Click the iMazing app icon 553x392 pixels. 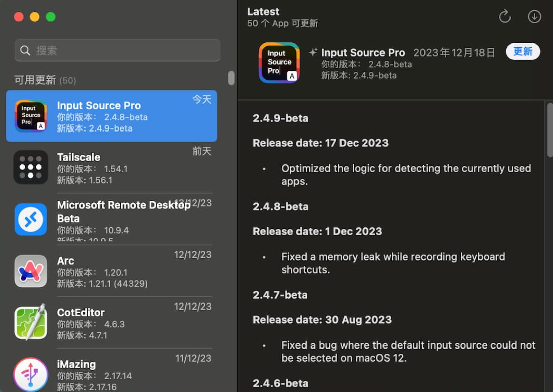31,374
